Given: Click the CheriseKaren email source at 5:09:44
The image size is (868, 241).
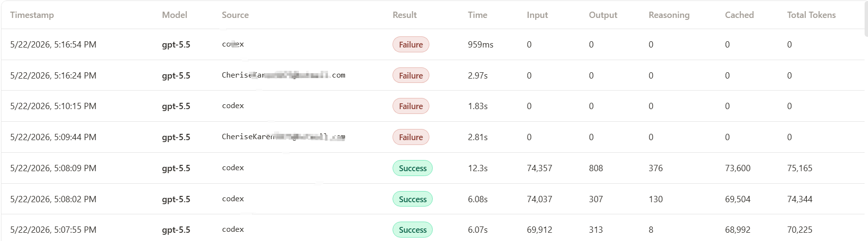Looking at the screenshot, I should (x=283, y=137).
